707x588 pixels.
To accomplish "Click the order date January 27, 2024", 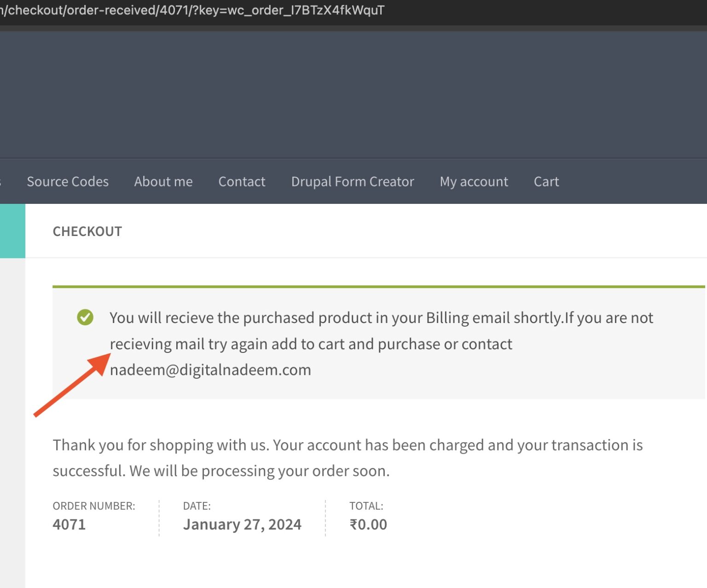I will (243, 524).
